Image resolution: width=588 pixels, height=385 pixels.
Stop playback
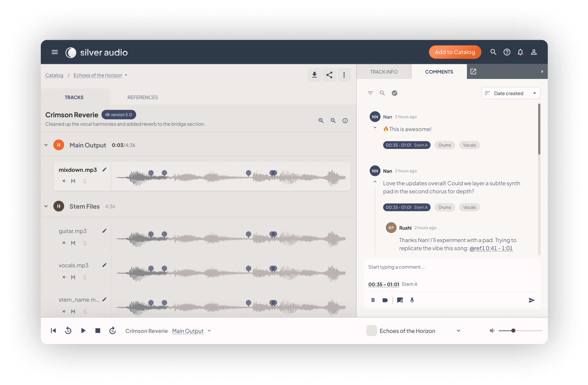[98, 331]
